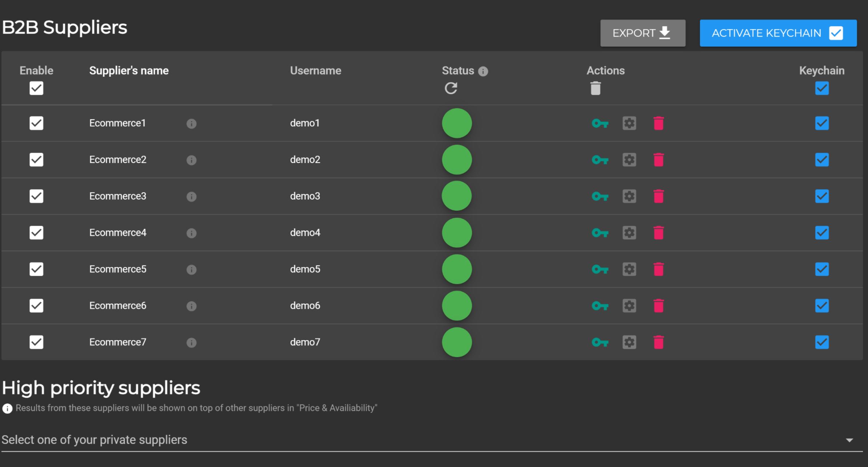Show info icon for Ecommerce5
Viewport: 868px width, 467px height.
[191, 270]
